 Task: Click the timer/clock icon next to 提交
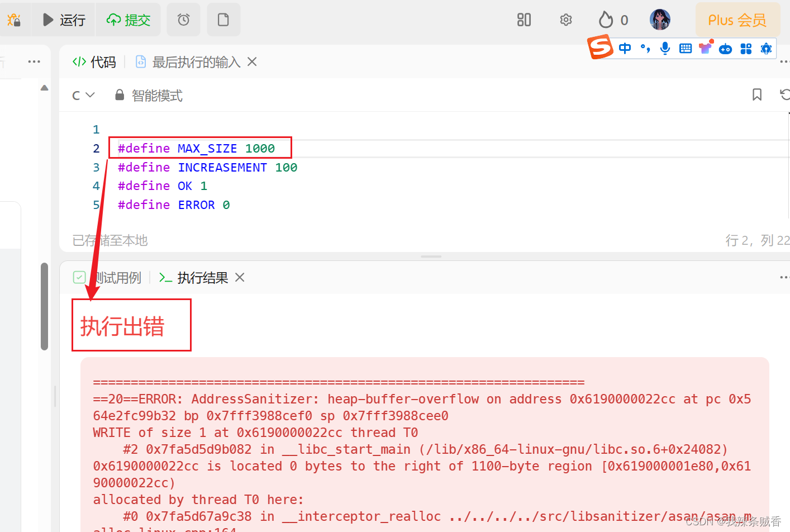(x=183, y=19)
